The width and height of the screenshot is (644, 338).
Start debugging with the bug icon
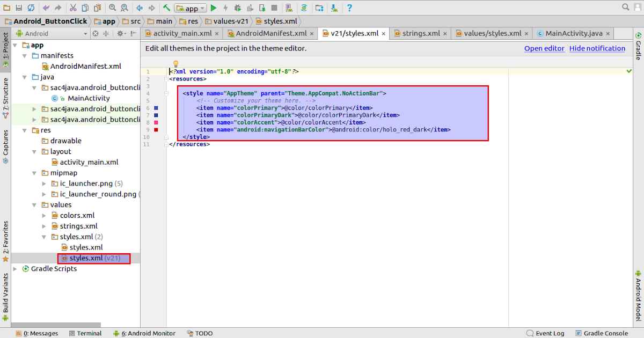coord(237,8)
